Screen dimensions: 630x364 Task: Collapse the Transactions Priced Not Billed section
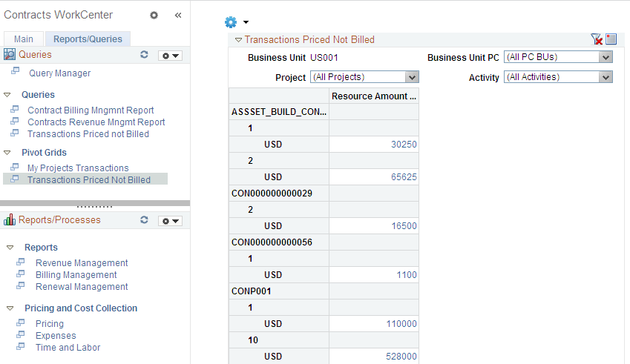[x=238, y=40]
